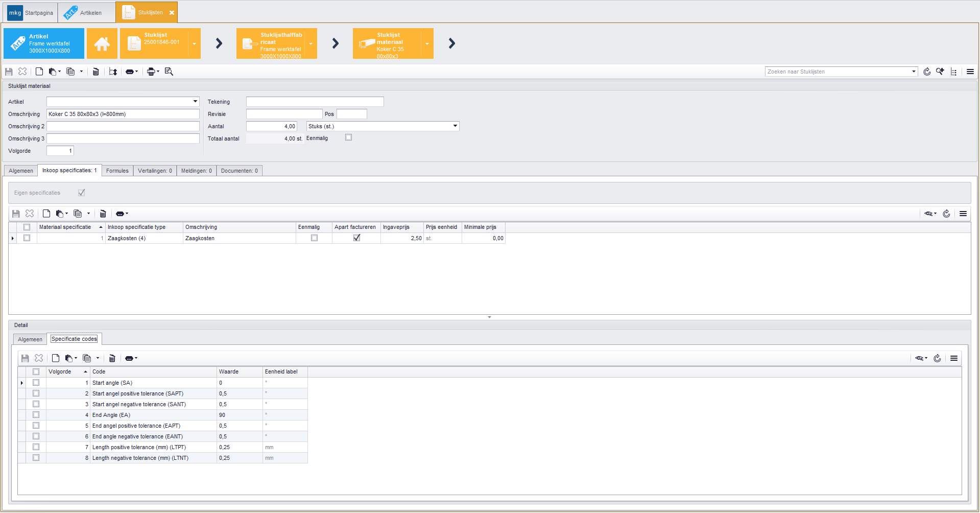This screenshot has width=980, height=513.
Task: Open the Algemeen tab in the Detail panel
Action: pos(30,339)
